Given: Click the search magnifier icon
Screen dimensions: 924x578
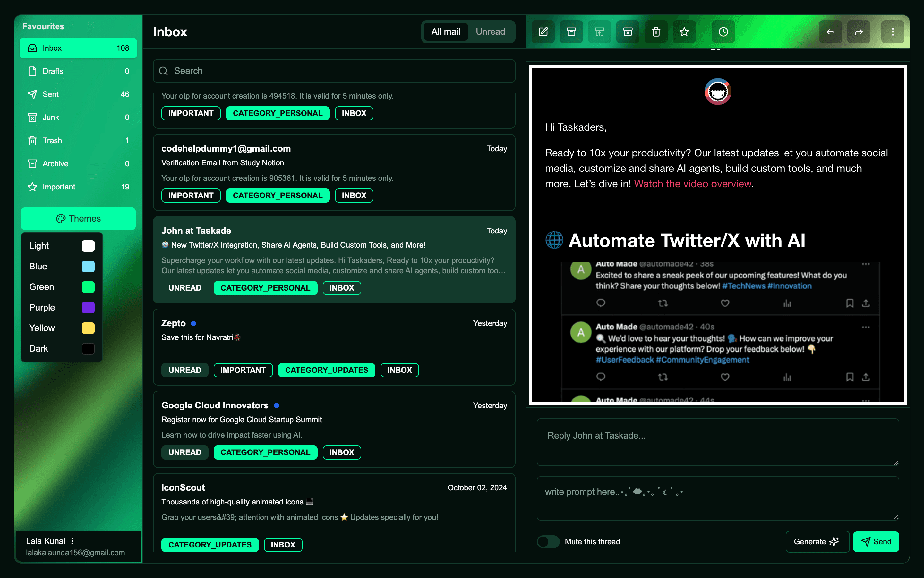Looking at the screenshot, I should point(163,71).
